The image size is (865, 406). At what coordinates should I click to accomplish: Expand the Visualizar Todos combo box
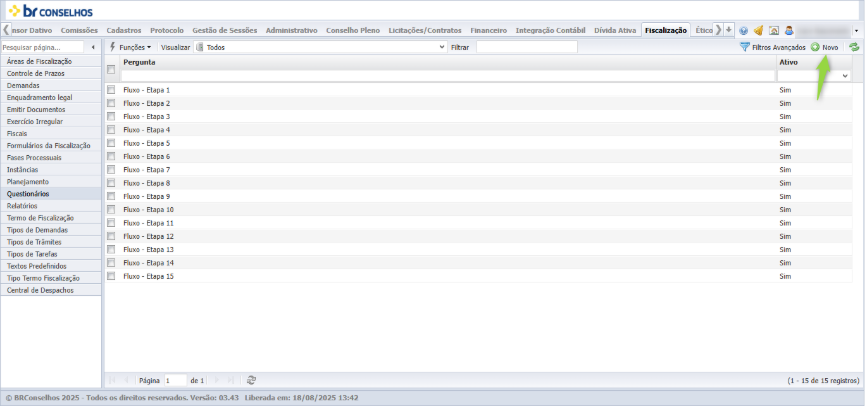[x=441, y=47]
